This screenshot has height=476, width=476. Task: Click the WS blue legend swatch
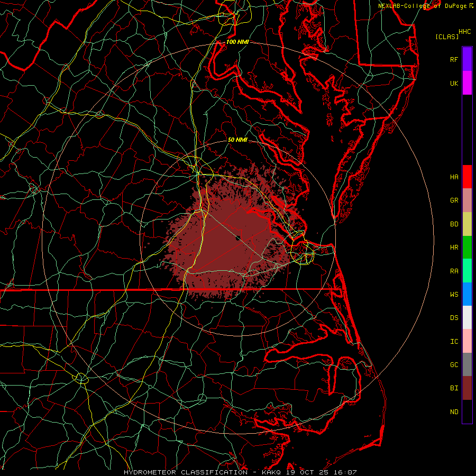coord(467,294)
